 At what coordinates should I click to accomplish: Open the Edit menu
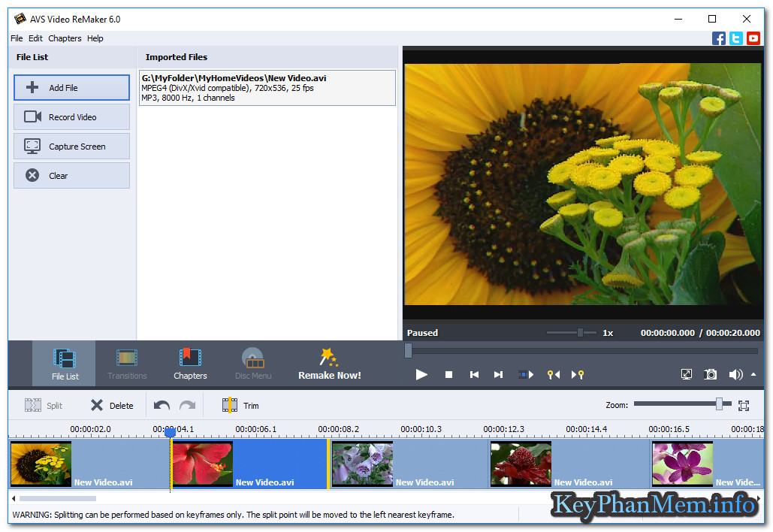[x=35, y=38]
